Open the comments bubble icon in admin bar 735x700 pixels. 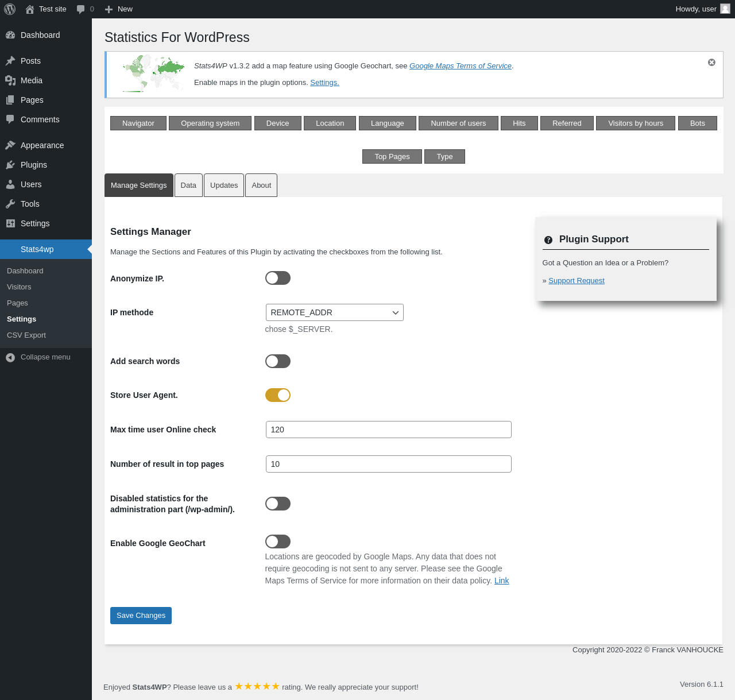pos(80,9)
